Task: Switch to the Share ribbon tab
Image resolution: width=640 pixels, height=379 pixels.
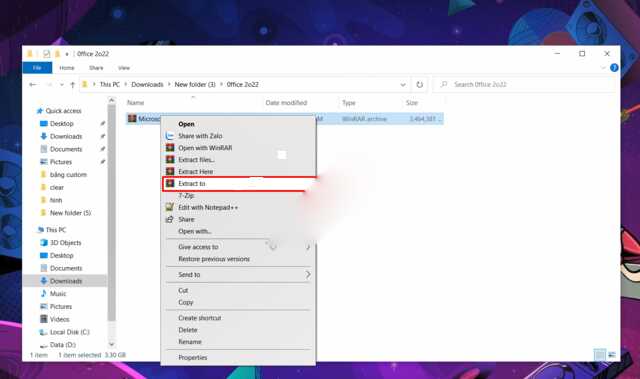Action: point(96,68)
